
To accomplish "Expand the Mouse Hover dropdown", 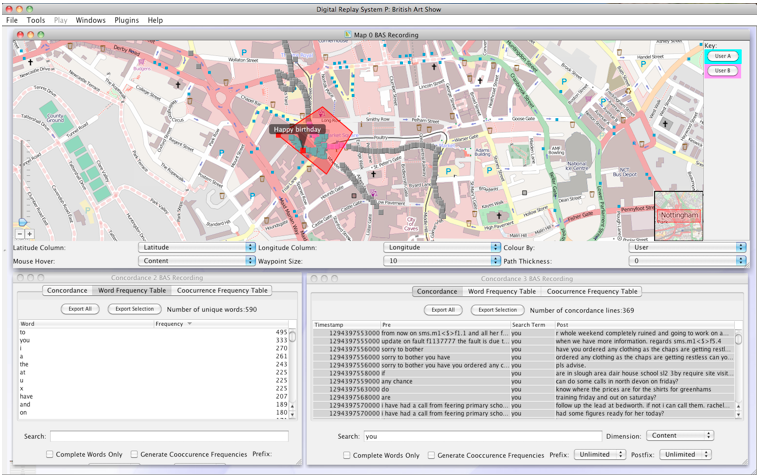I will point(196,261).
